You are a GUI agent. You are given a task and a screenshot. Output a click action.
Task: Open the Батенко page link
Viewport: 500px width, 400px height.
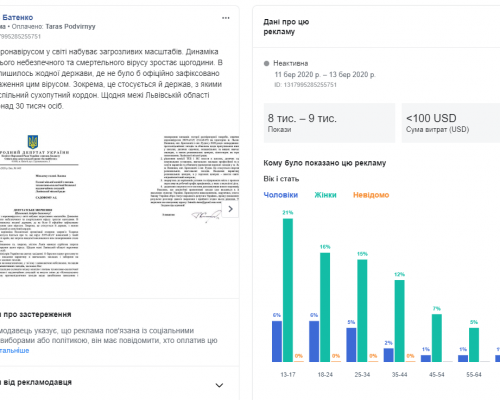18,17
